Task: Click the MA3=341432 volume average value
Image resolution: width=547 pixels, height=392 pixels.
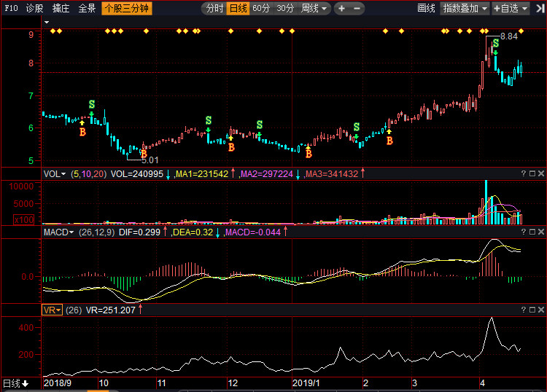Action: point(332,174)
